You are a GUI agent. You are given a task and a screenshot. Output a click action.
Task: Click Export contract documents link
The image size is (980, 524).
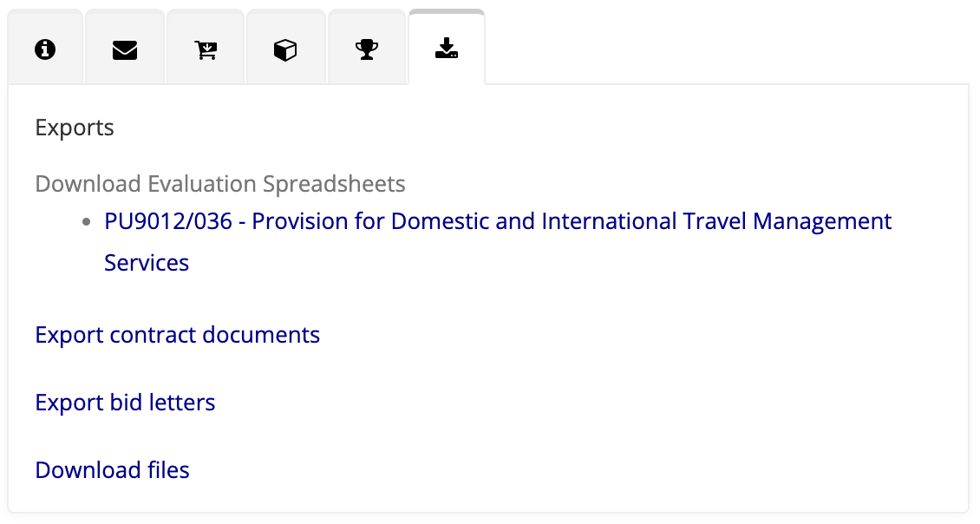178,335
